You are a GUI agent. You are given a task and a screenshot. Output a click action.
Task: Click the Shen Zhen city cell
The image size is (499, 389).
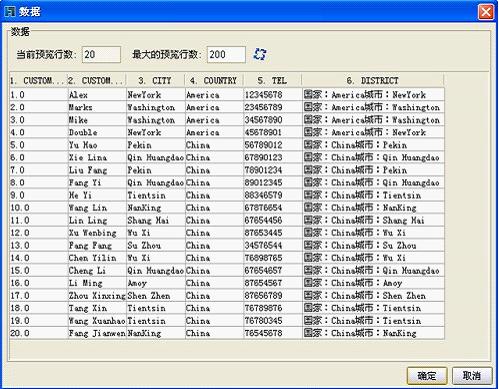[x=156, y=295]
